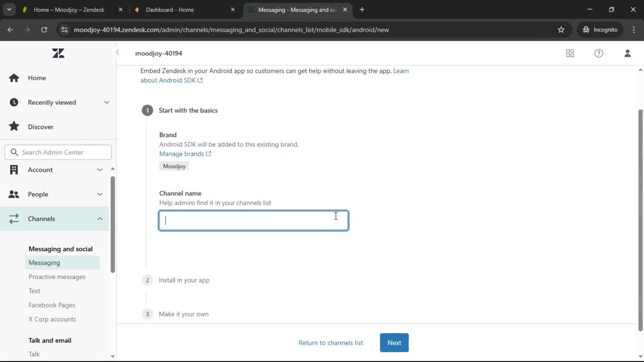This screenshot has width=644, height=362.
Task: Open X Corp accounts settings
Action: [52, 319]
